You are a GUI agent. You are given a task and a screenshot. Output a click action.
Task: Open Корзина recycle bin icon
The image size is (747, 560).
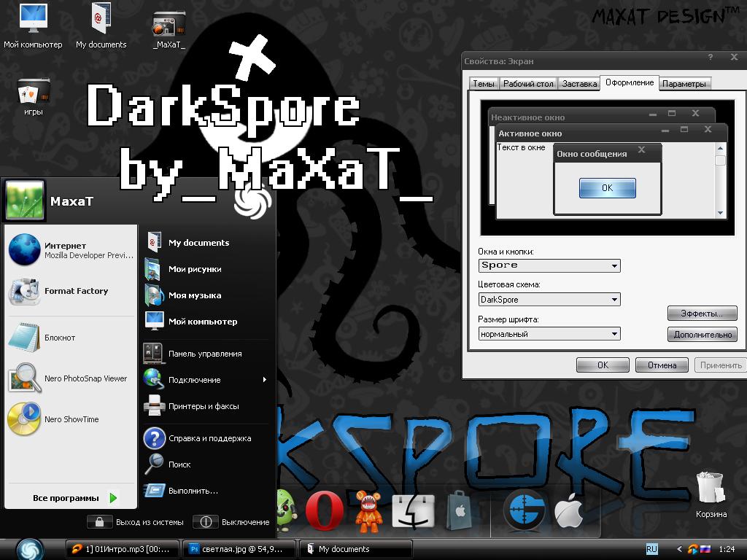711,494
